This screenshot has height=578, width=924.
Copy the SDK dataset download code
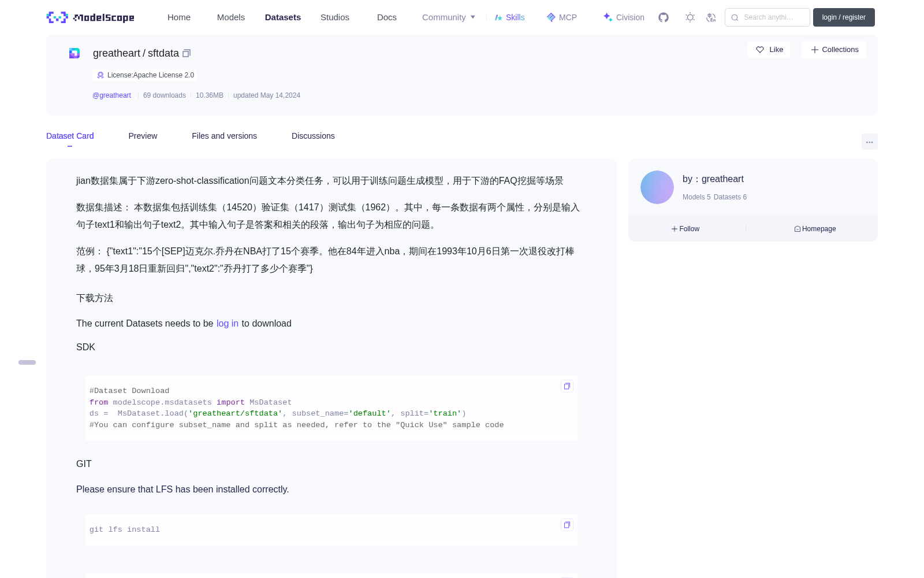[567, 386]
